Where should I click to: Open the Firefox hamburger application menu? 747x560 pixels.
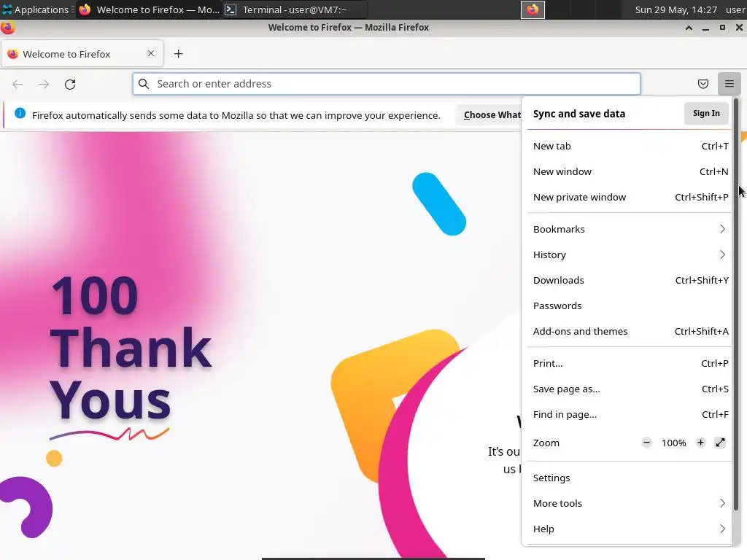point(729,84)
